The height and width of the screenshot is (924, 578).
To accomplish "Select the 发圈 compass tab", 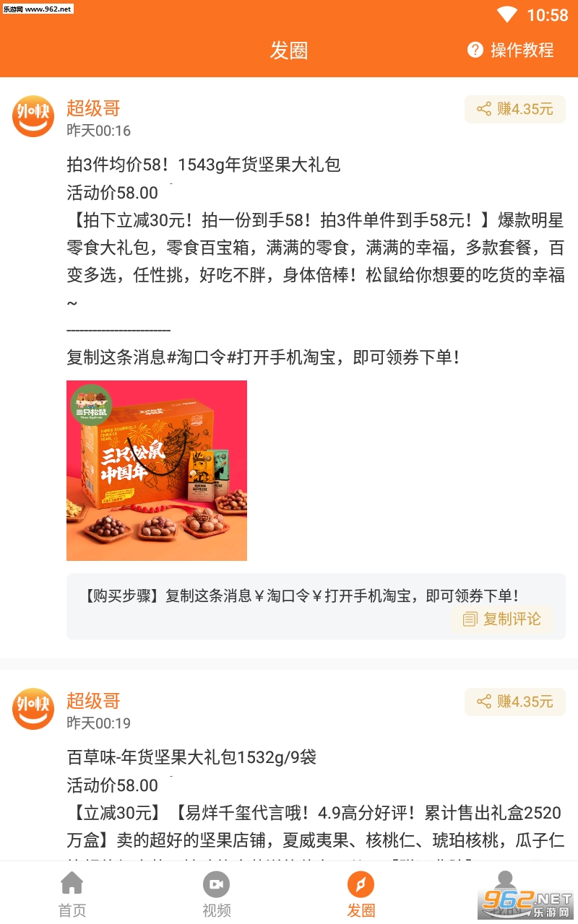I will pyautogui.click(x=361, y=894).
